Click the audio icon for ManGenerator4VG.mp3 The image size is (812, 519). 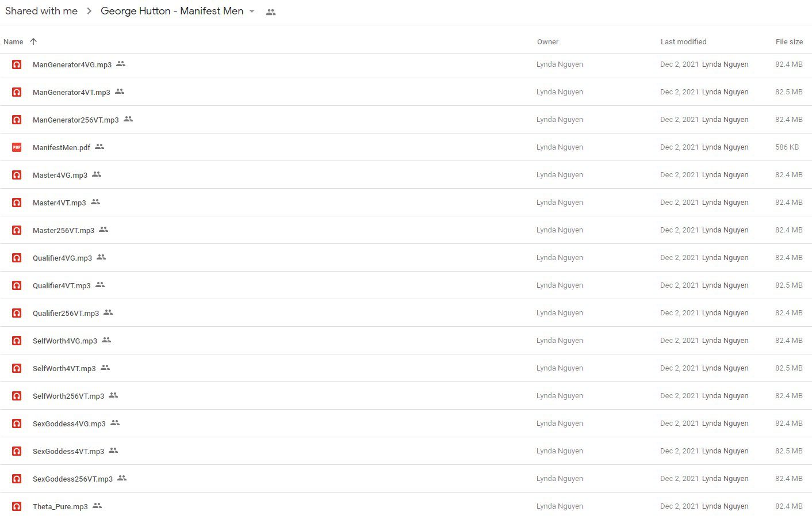click(17, 64)
